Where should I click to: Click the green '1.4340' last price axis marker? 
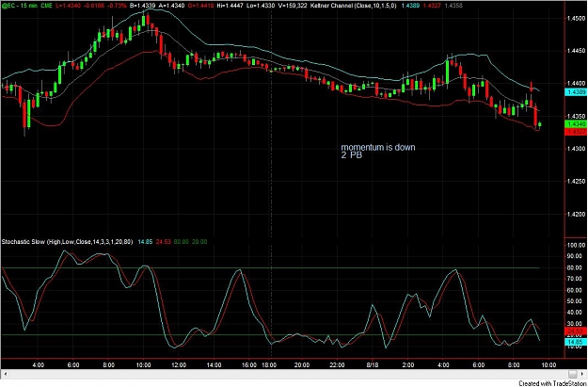click(574, 124)
